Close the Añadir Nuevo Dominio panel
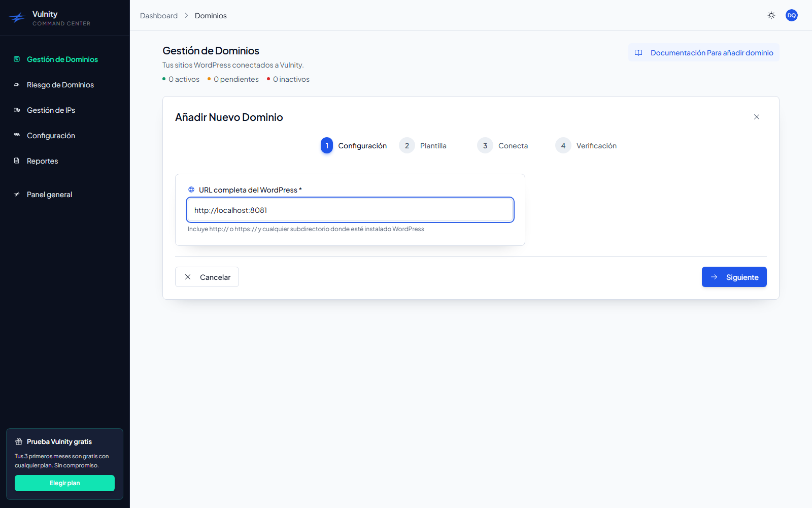 pos(757,117)
